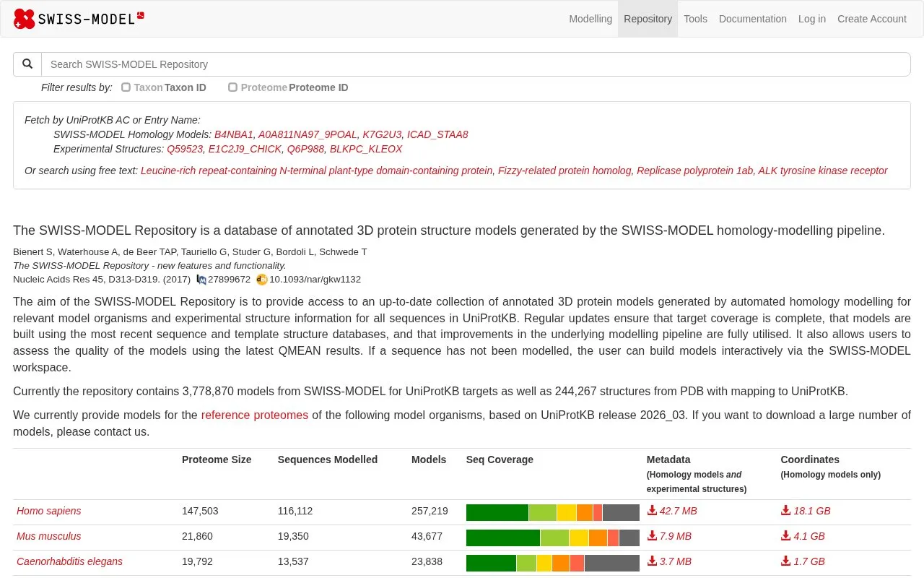
Task: Search Leucine-rich repeat-containing N-terminal protein text
Action: tap(317, 171)
